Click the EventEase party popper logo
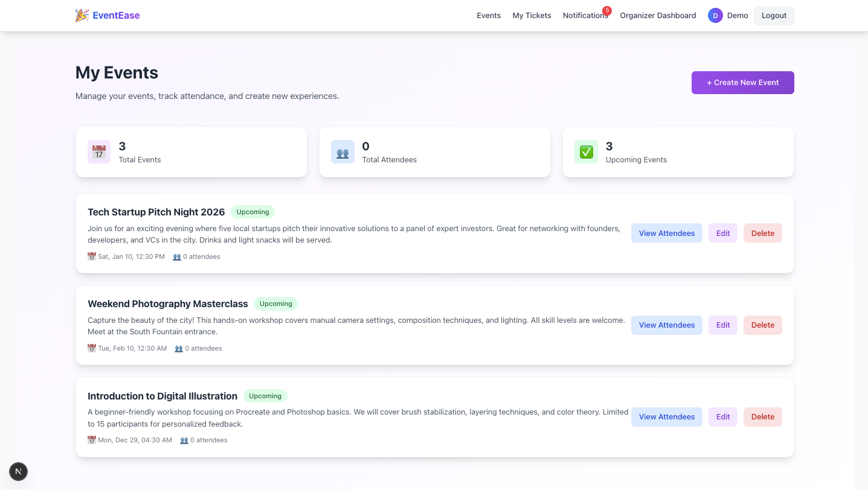Image resolution: width=868 pixels, height=490 pixels. click(x=82, y=16)
